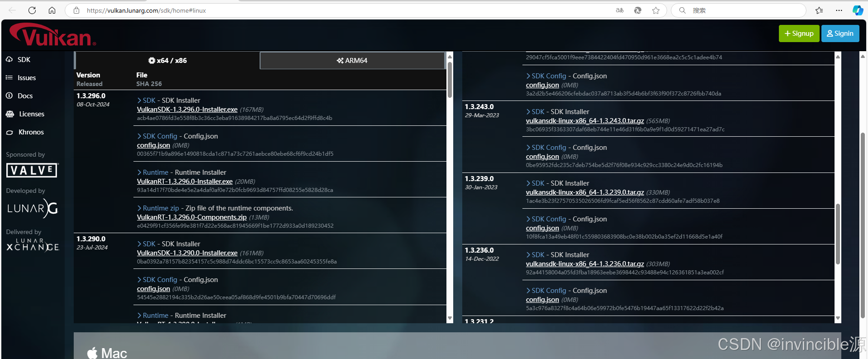This screenshot has width=868, height=359.
Task: Click the Valve sponsor logo
Action: pos(32,170)
